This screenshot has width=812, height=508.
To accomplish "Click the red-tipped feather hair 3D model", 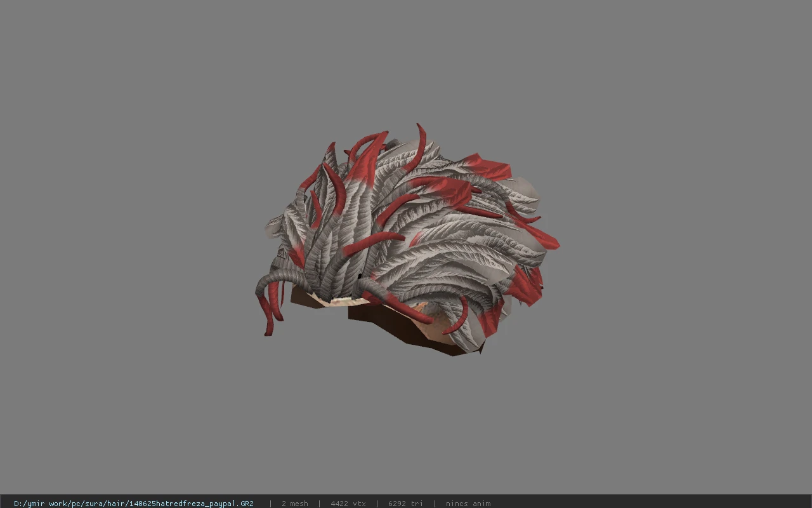I will (x=406, y=240).
